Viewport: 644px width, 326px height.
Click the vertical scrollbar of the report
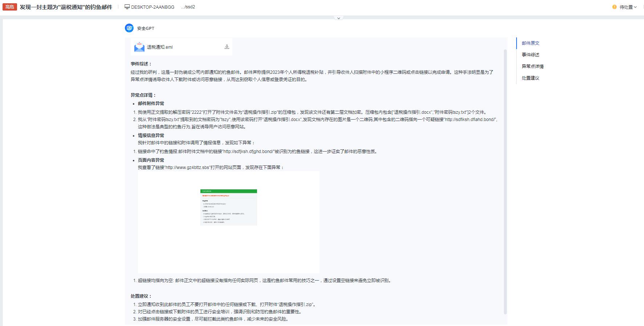tap(505, 182)
